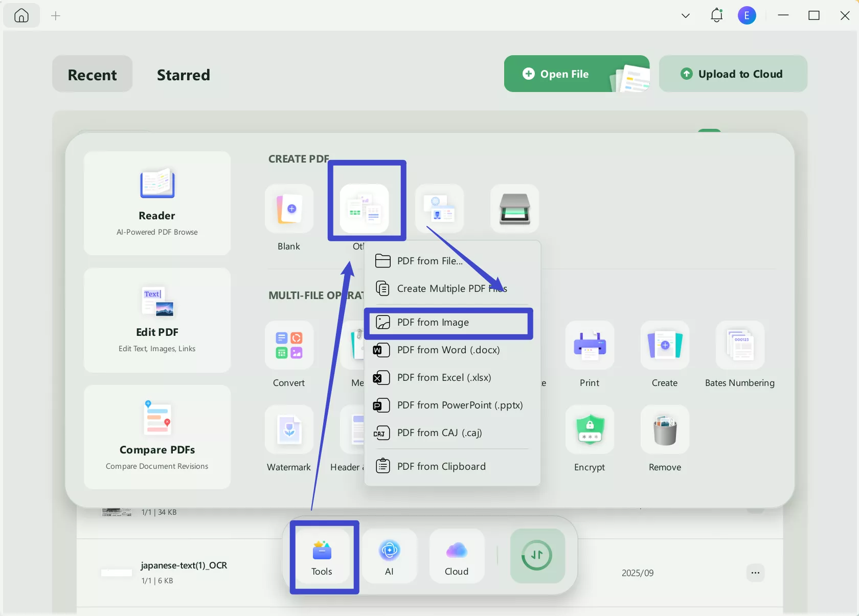This screenshot has height=616, width=859.
Task: Open the Encrypt tool
Action: (589, 430)
